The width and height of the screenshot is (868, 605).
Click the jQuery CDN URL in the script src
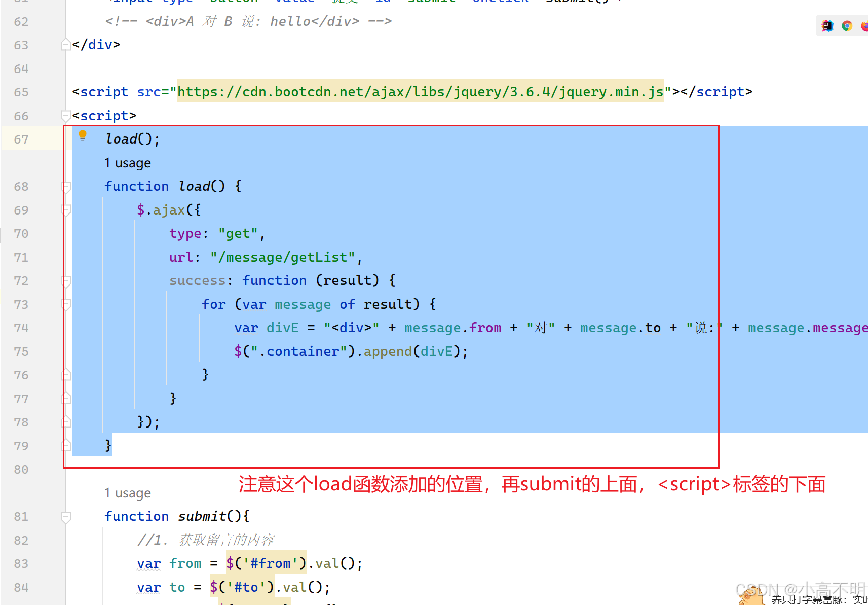(x=420, y=92)
